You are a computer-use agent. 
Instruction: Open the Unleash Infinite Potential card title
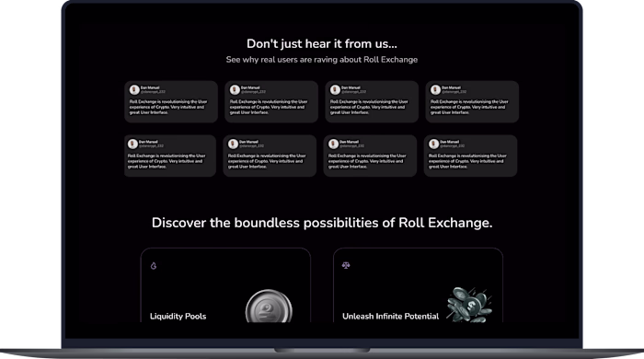coord(391,317)
